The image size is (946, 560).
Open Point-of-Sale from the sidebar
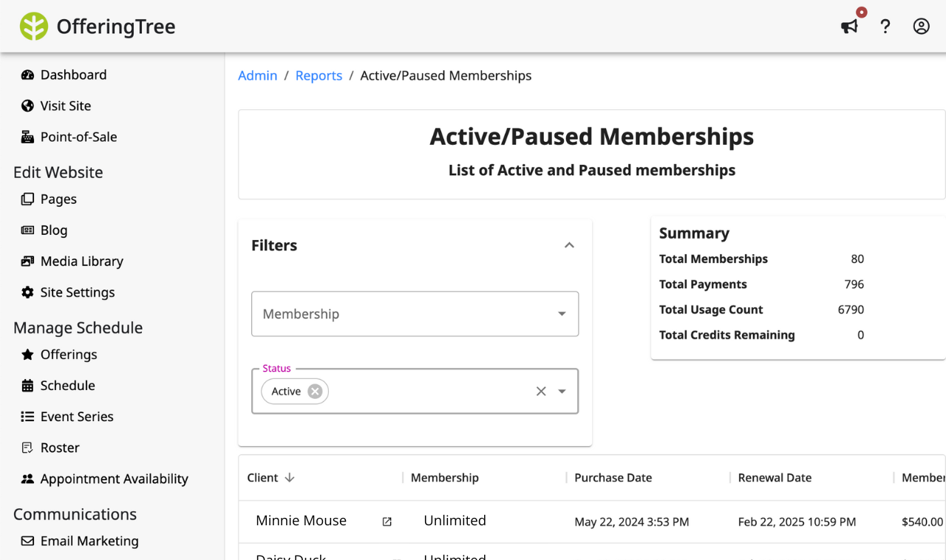tap(78, 137)
